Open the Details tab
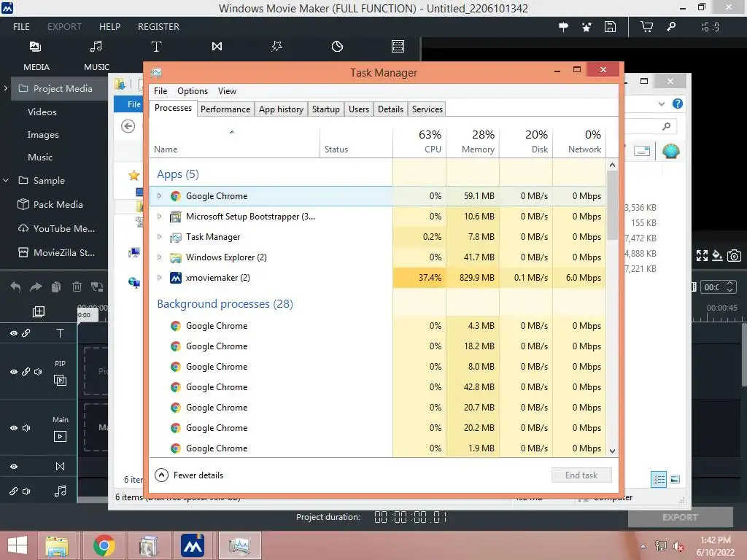The width and height of the screenshot is (747, 560). [391, 109]
